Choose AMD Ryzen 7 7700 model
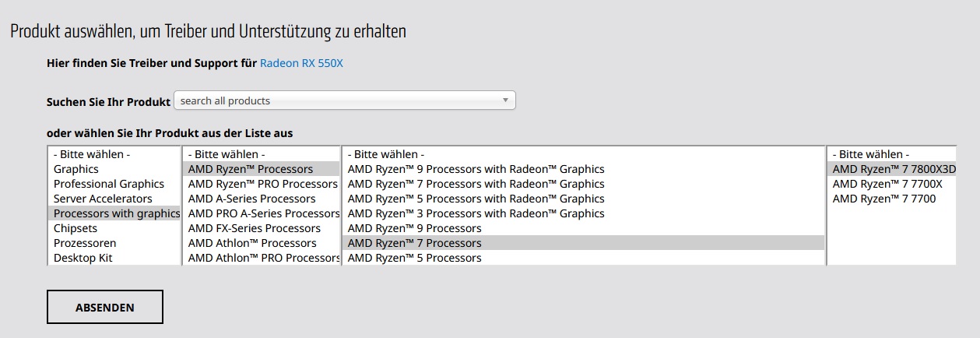The image size is (980, 338). 883,199
